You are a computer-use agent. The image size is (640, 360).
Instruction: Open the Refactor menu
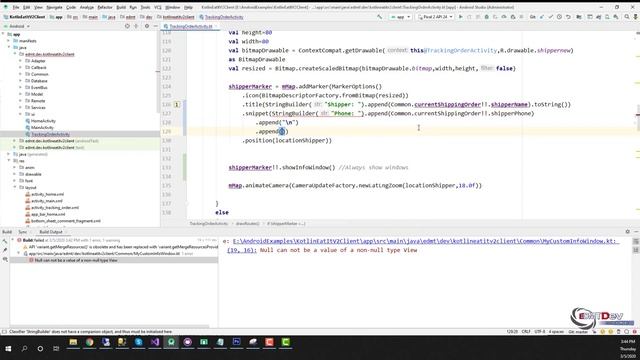[104, 7]
